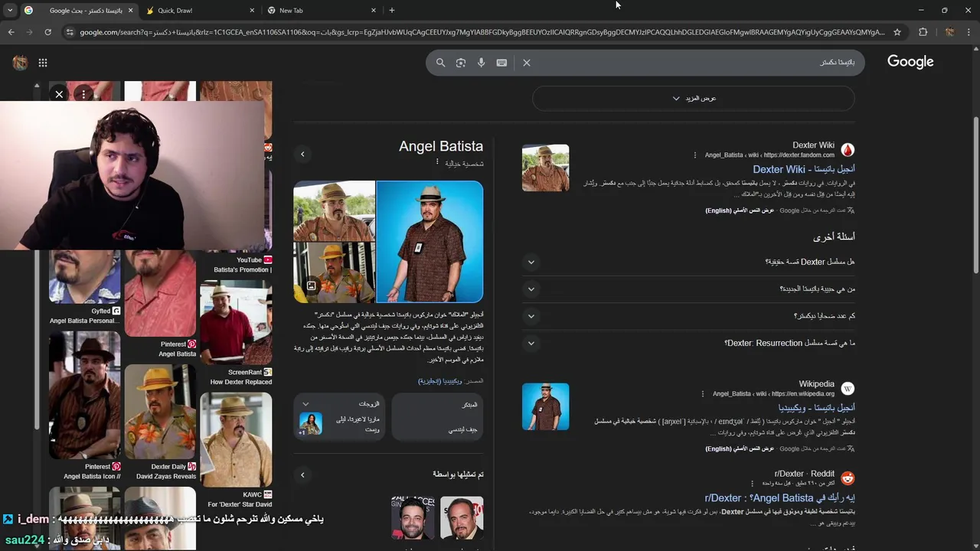The width and height of the screenshot is (980, 551).
Task: Open the Dexter Daily David Zayas image
Action: coord(160,412)
